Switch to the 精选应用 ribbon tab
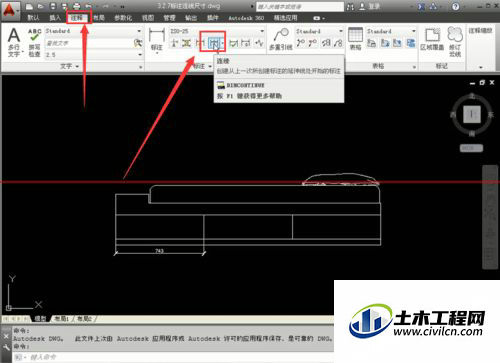 pyautogui.click(x=285, y=18)
